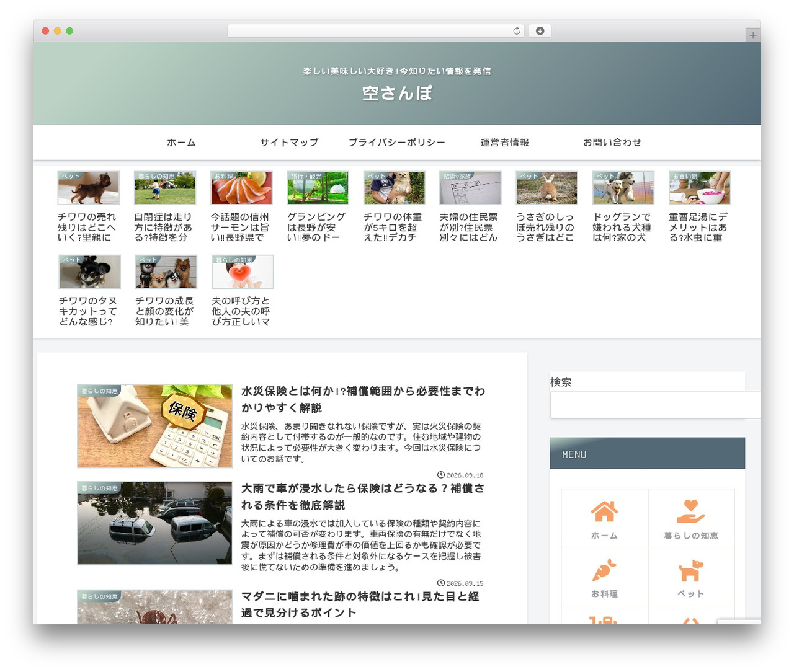Click the 夫の呼び方と他人の夫 title text
Viewport: 794px width, 672px height.
click(x=241, y=311)
